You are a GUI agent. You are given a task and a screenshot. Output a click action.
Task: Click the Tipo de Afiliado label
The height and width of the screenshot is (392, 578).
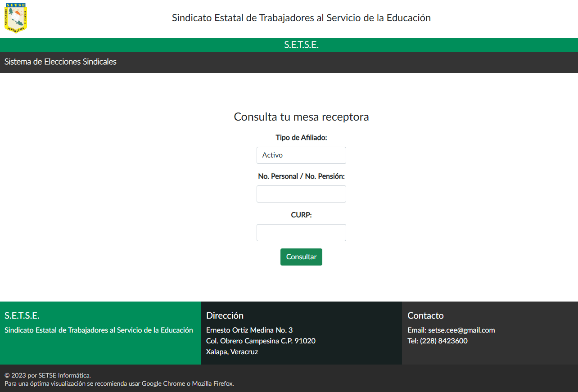pyautogui.click(x=301, y=138)
